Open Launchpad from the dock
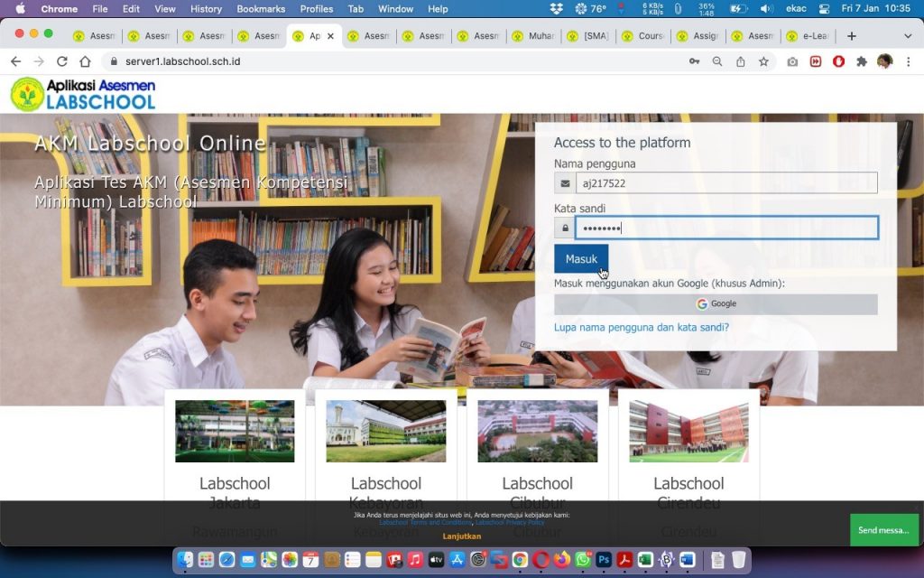The height and width of the screenshot is (578, 924). point(206,560)
